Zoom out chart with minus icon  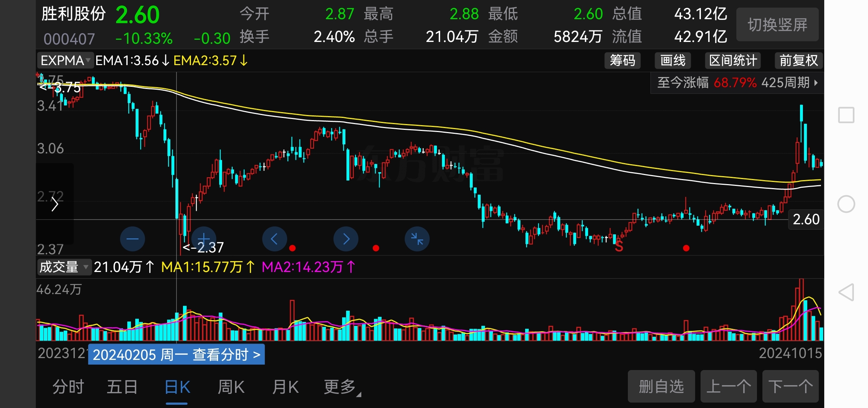132,239
